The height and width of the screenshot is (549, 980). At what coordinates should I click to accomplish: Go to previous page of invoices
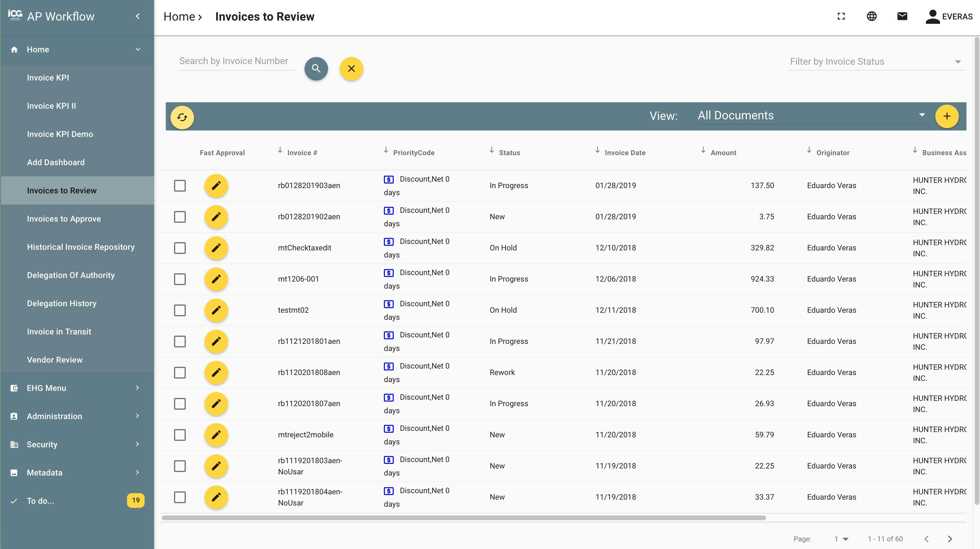(927, 539)
